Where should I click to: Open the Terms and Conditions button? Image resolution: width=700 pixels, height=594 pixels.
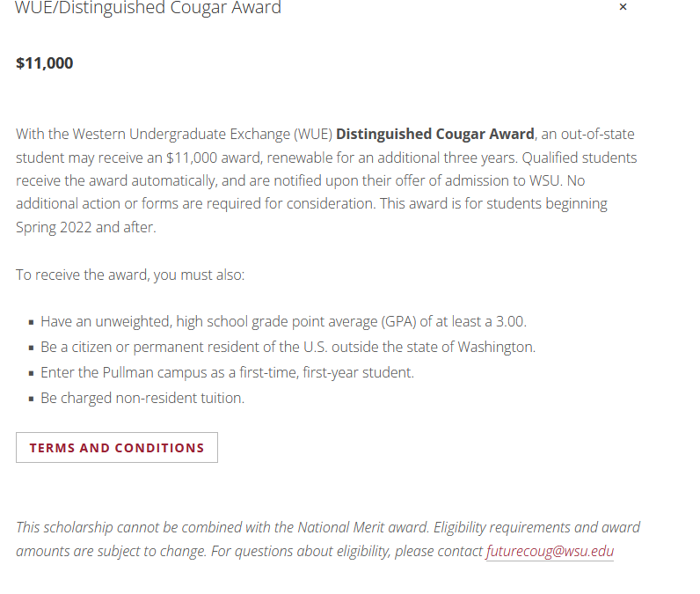[117, 448]
